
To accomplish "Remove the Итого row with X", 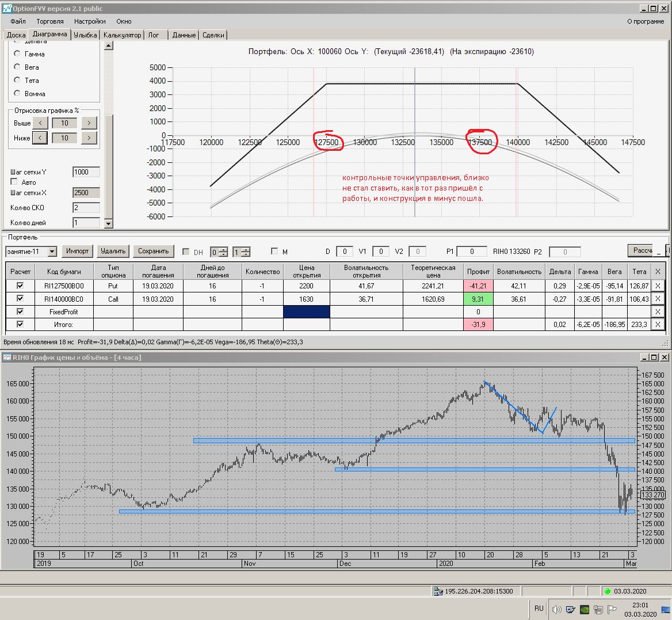I will (x=658, y=325).
